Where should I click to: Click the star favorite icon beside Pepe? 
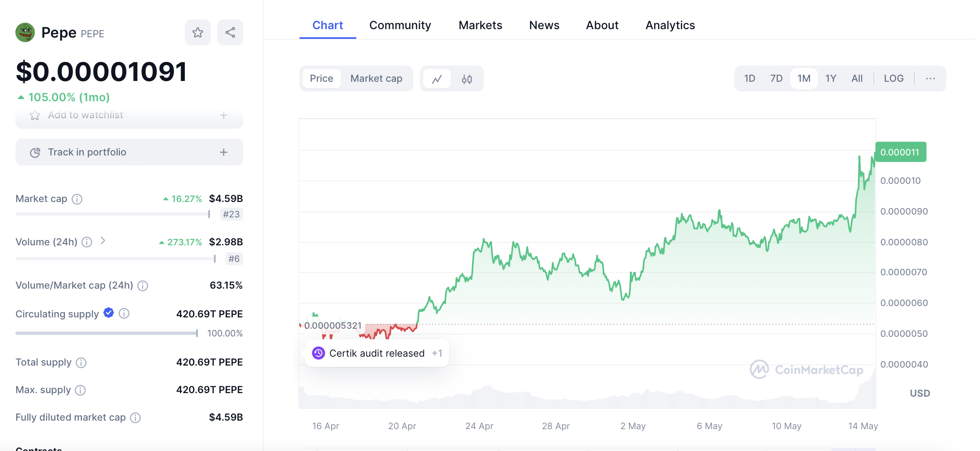[x=197, y=32]
